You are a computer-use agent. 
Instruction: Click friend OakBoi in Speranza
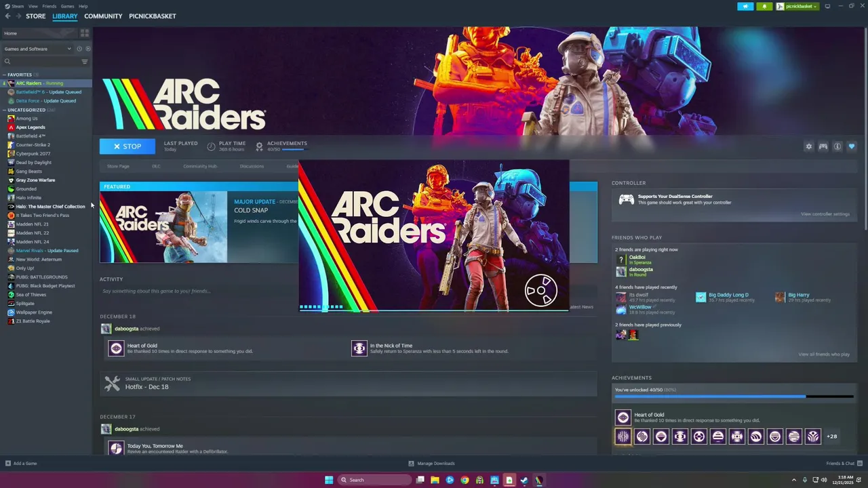point(637,258)
